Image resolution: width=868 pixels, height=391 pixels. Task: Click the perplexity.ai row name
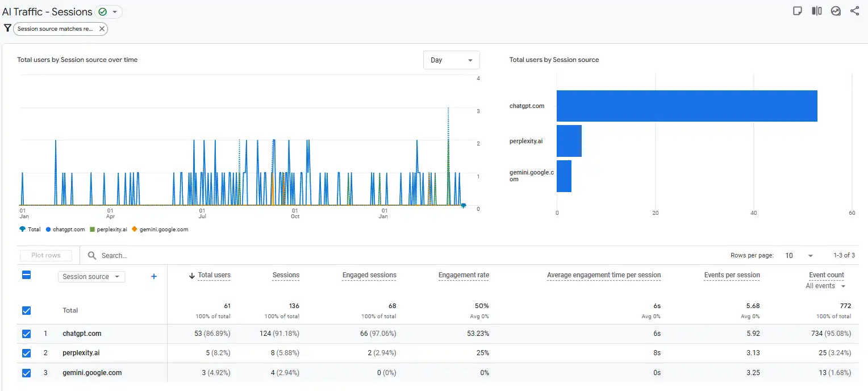tap(81, 353)
